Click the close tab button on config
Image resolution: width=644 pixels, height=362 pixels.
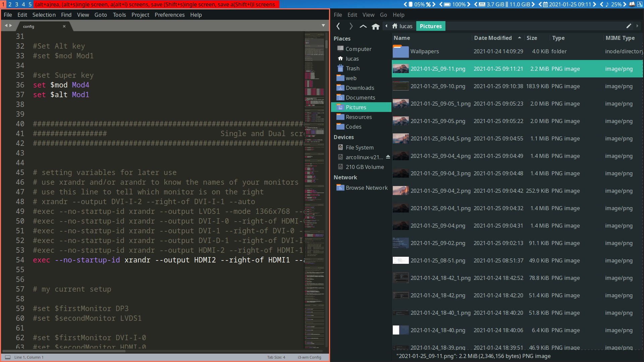click(64, 26)
